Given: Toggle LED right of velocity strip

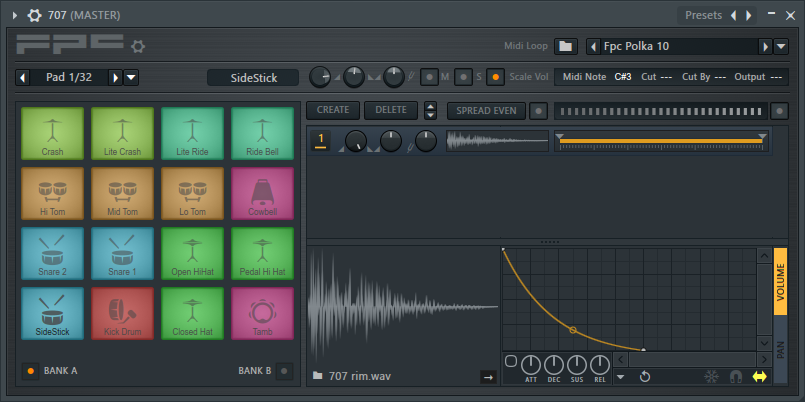Looking at the screenshot, I should tap(779, 111).
